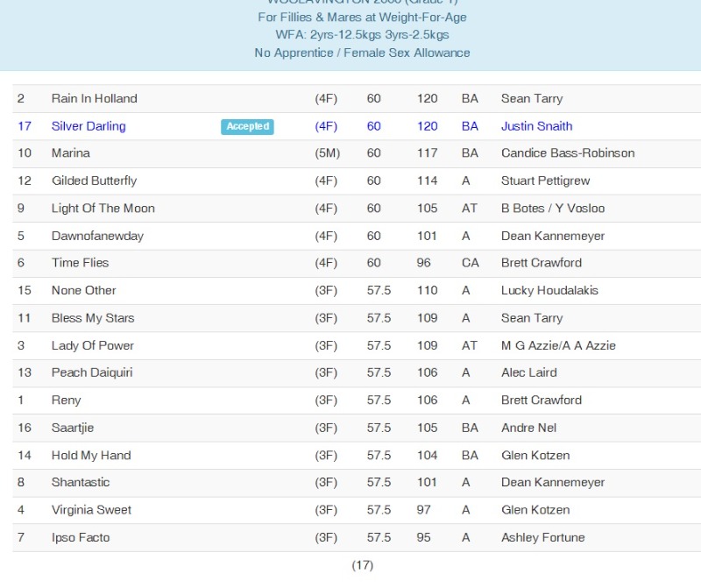Screen dimensions: 701x588
Task: Open the Saartjie horse entry
Action: [73, 428]
